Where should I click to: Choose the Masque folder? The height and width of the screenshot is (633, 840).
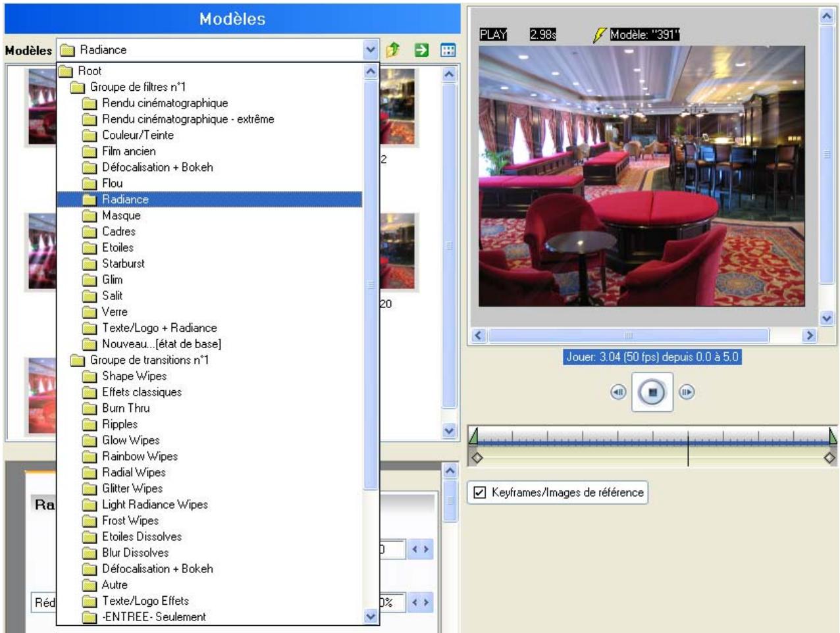111,215
